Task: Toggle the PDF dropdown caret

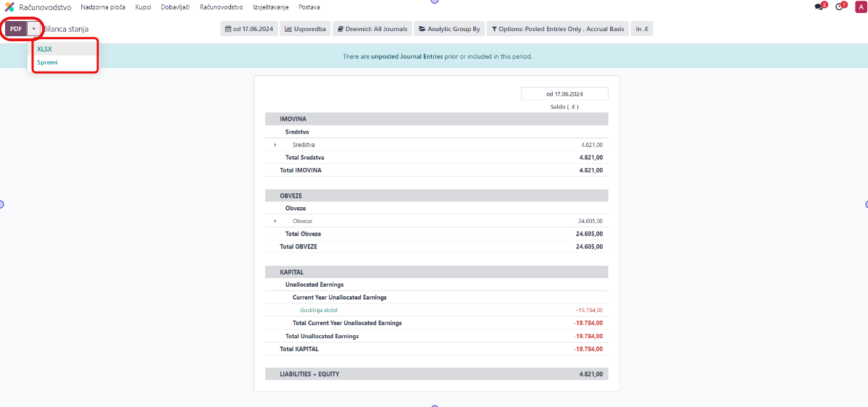Action: pos(33,29)
